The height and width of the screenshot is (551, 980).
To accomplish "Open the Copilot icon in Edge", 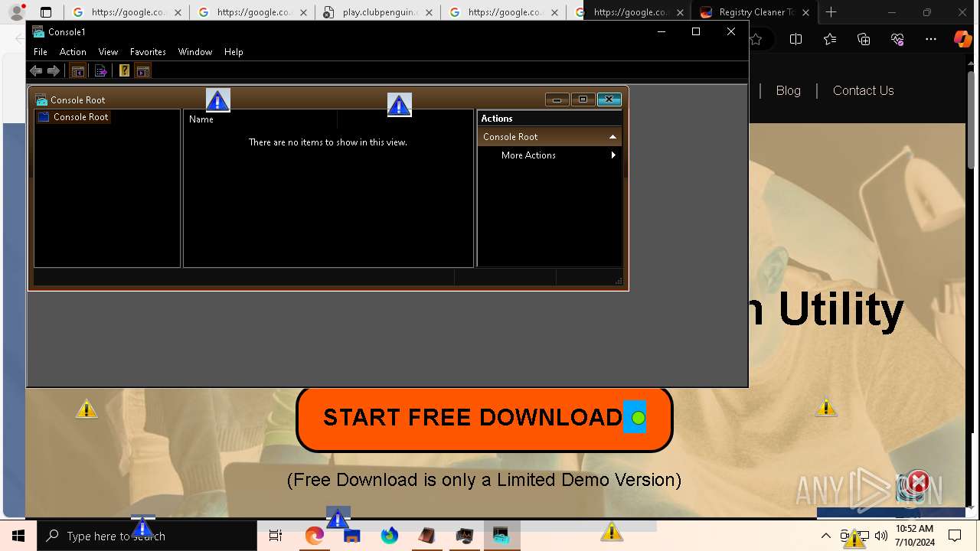I will pyautogui.click(x=962, y=39).
